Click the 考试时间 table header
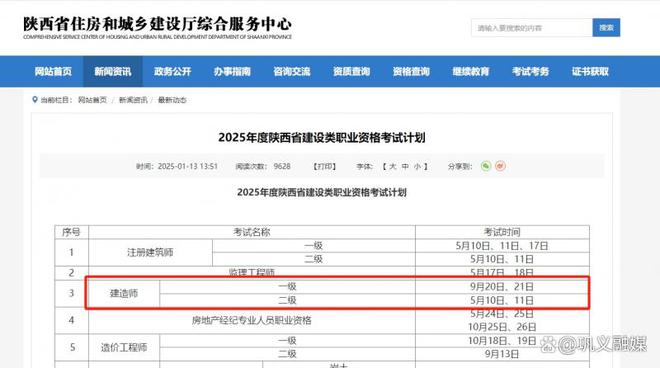Viewport: 660px width, 368px height. tap(502, 232)
